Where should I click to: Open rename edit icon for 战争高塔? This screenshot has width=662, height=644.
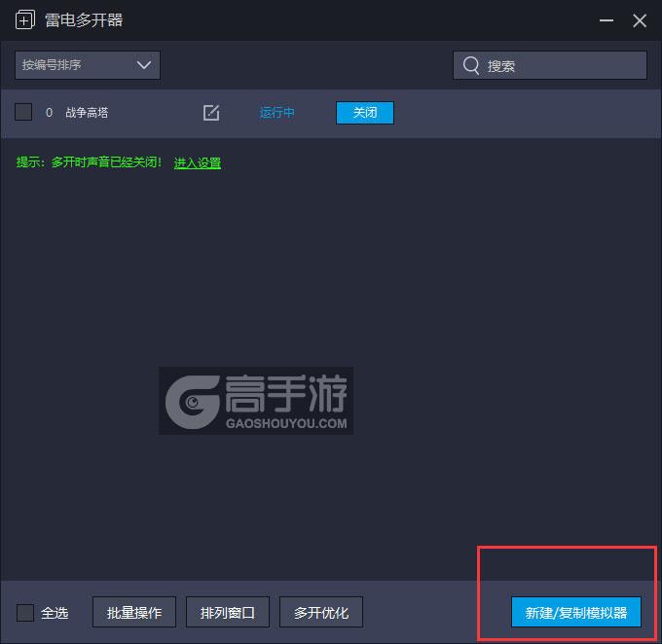tap(211, 113)
